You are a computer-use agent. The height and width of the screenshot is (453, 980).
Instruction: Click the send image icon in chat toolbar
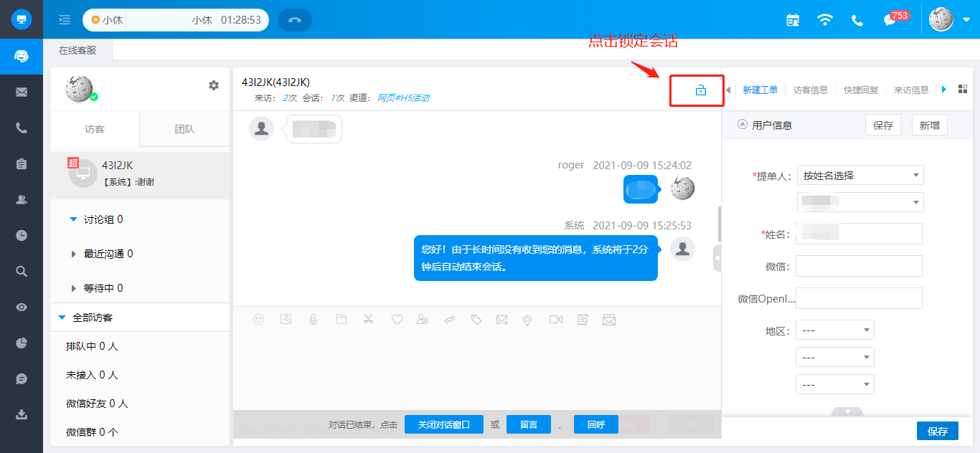point(286,320)
